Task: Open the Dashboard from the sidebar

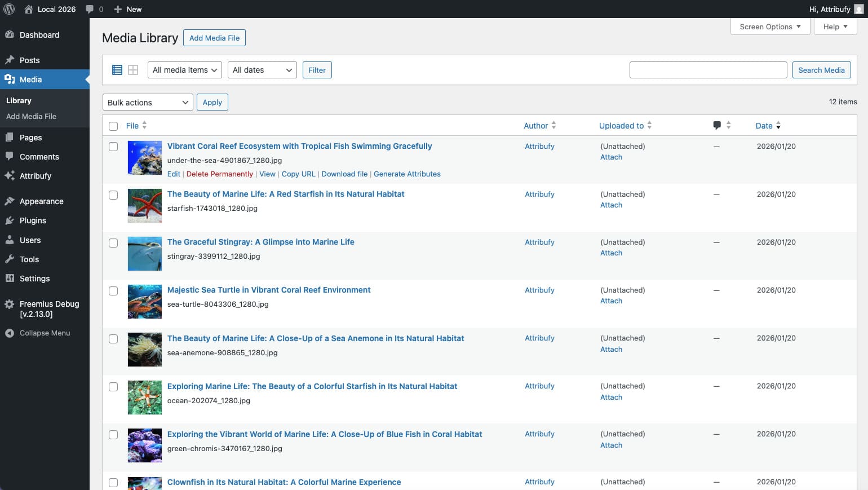Action: [x=39, y=35]
